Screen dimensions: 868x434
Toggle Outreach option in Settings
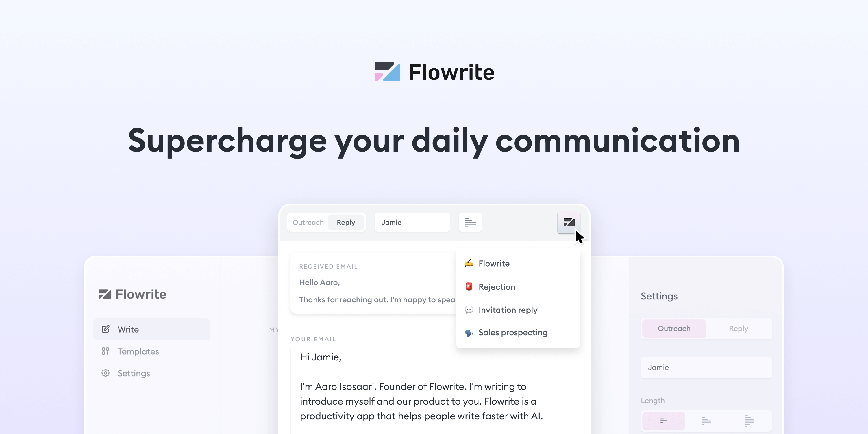[674, 328]
